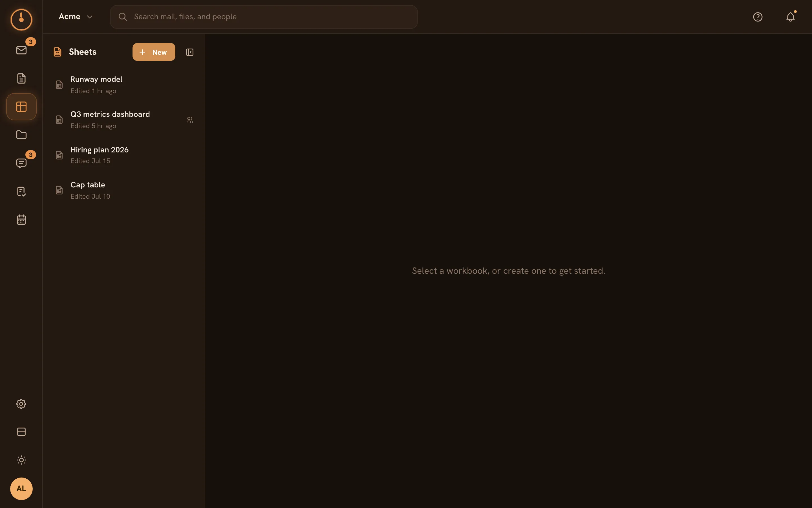
Task: Click the app logo icon
Action: click(x=21, y=19)
